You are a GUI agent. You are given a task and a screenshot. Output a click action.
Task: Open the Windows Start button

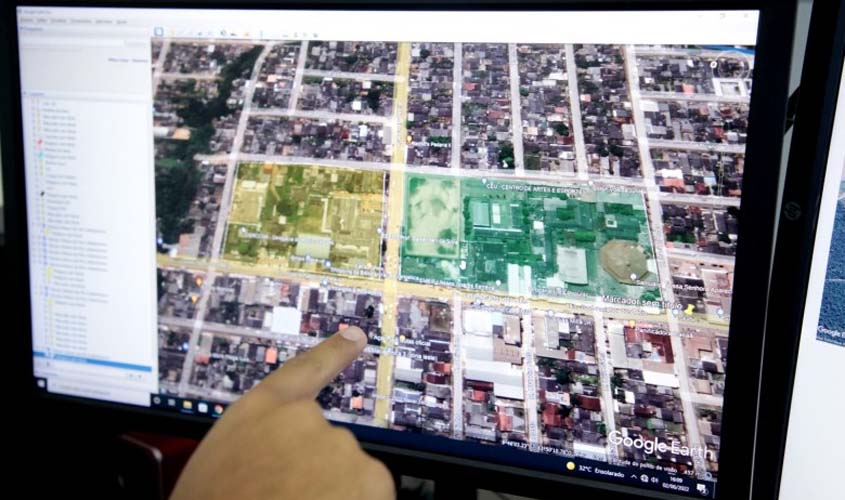click(41, 383)
